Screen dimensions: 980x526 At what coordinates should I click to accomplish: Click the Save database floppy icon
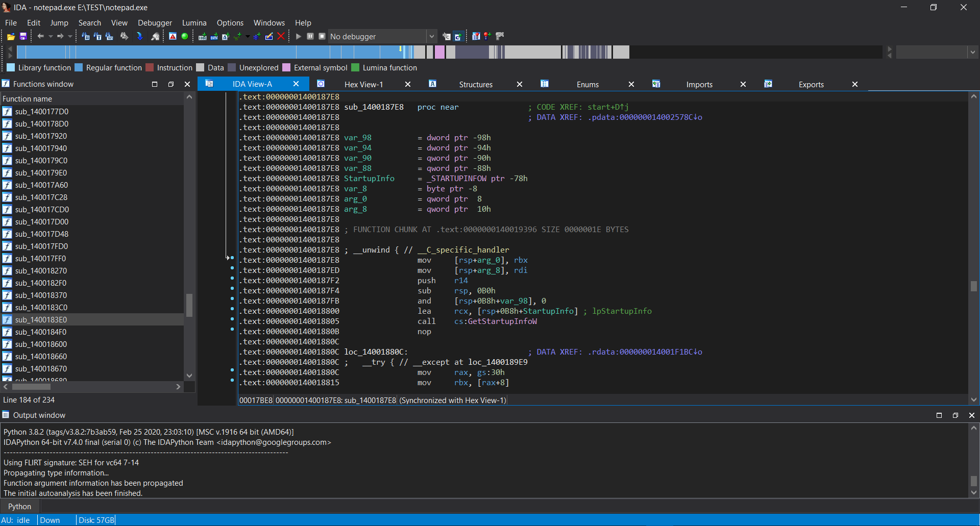tap(23, 37)
